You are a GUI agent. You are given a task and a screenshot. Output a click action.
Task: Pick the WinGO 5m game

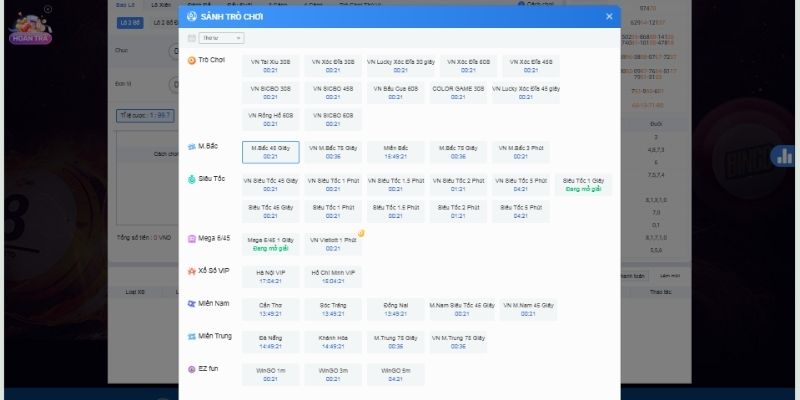[x=396, y=374]
